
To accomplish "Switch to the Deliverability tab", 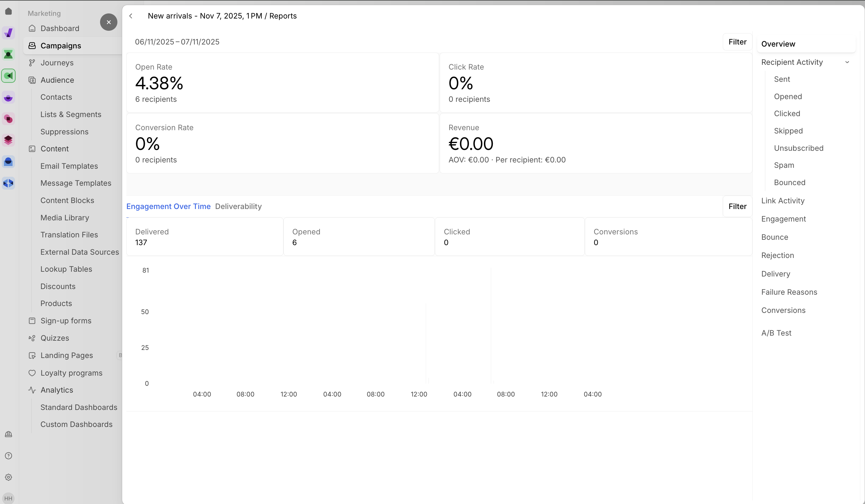I will (238, 206).
